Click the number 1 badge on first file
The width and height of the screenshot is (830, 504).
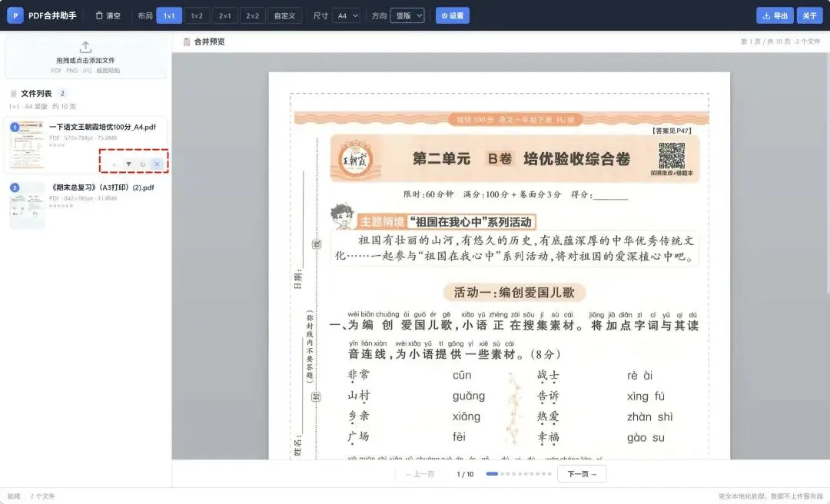(15, 127)
